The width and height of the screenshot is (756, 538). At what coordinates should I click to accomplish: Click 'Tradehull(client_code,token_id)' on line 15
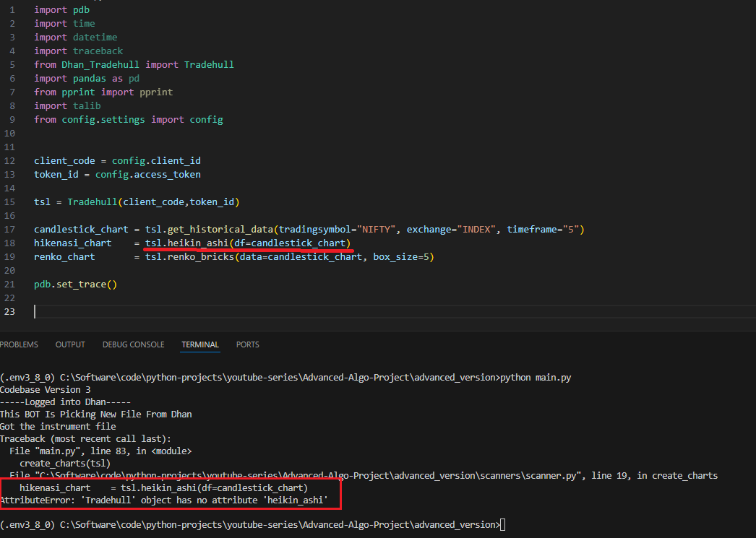point(153,201)
